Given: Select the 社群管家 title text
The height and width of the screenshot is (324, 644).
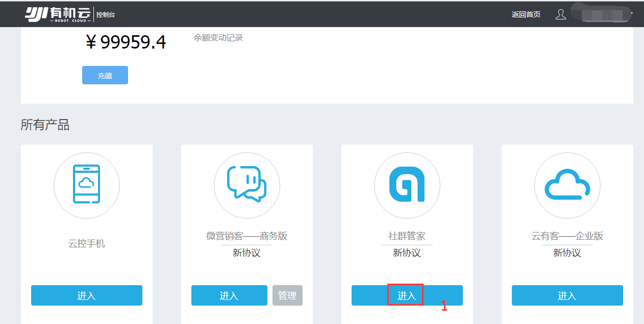Looking at the screenshot, I should (x=407, y=236).
